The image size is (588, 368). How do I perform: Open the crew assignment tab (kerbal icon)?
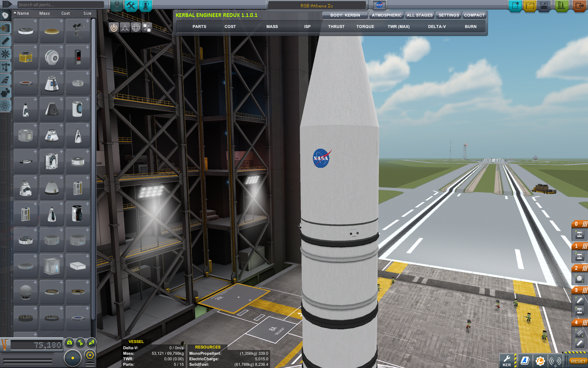pyautogui.click(x=146, y=6)
